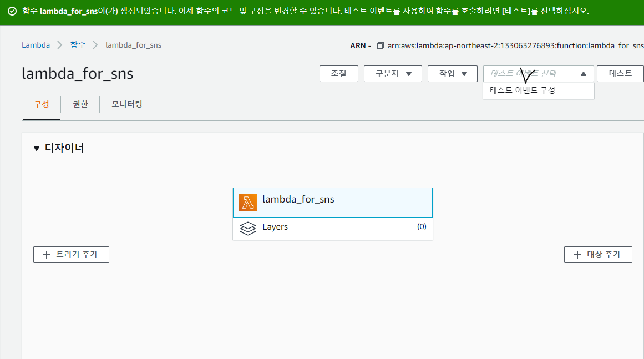The image size is (644, 359).
Task: Click the function ARN text
Action: point(515,45)
